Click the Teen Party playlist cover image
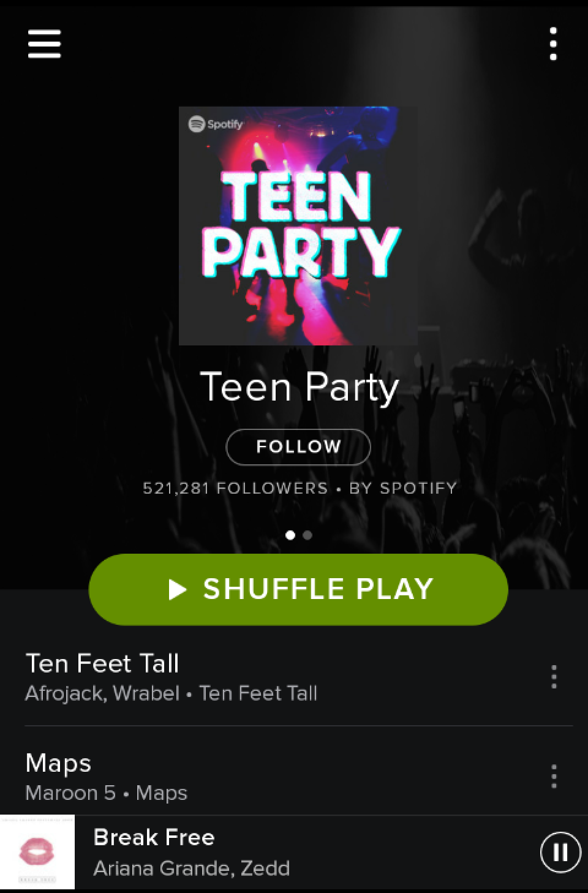The width and height of the screenshot is (588, 893). [298, 226]
